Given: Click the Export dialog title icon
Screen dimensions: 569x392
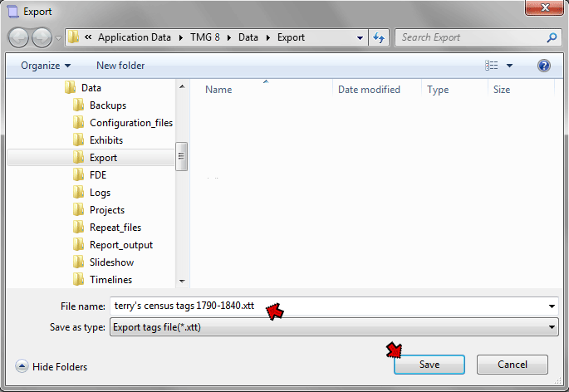Looking at the screenshot, I should (x=12, y=12).
